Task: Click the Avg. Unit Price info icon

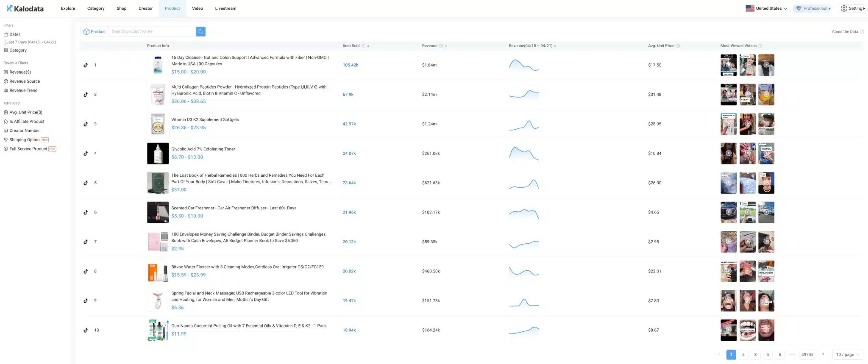Action: pyautogui.click(x=678, y=46)
